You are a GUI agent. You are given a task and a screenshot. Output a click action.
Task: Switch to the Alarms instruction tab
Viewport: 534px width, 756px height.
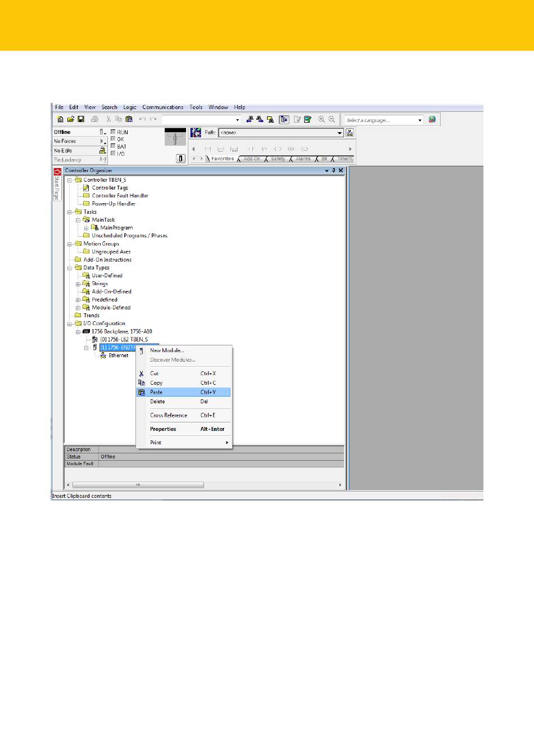coord(303,159)
